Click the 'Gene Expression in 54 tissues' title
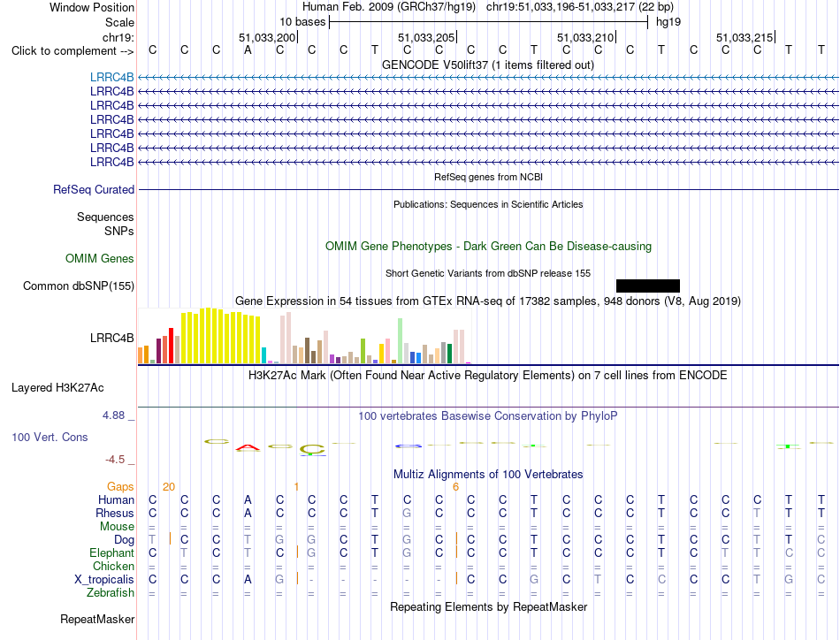 (487, 301)
